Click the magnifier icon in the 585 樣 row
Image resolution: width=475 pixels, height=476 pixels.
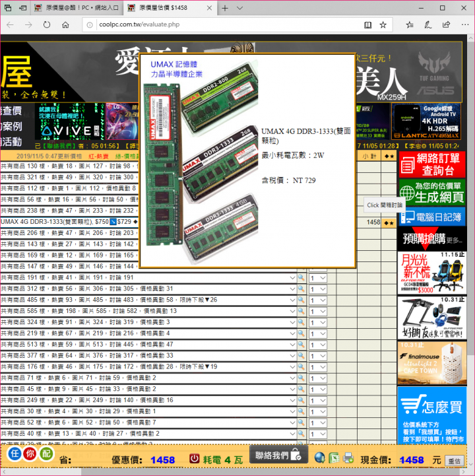301,311
